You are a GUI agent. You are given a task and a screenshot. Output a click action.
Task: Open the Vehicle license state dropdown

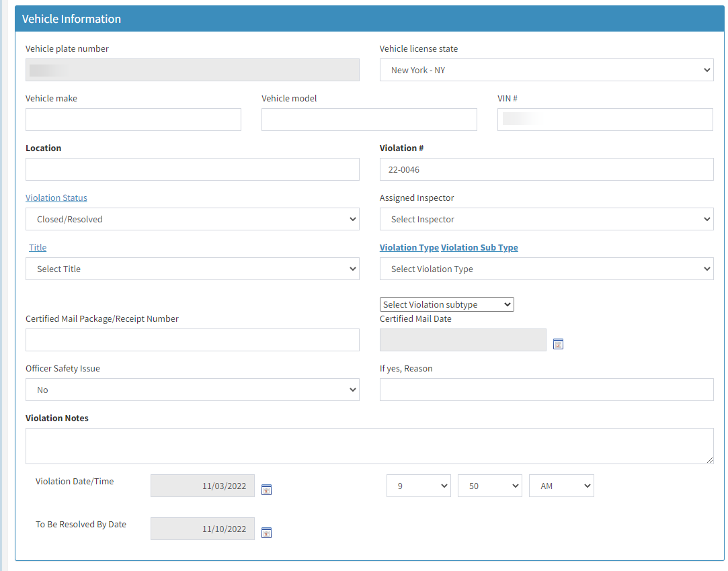[x=547, y=70]
